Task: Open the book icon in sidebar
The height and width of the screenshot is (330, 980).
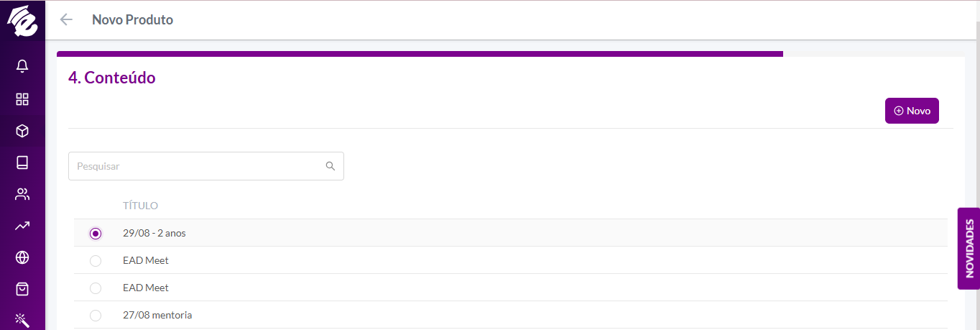Action: point(22,162)
